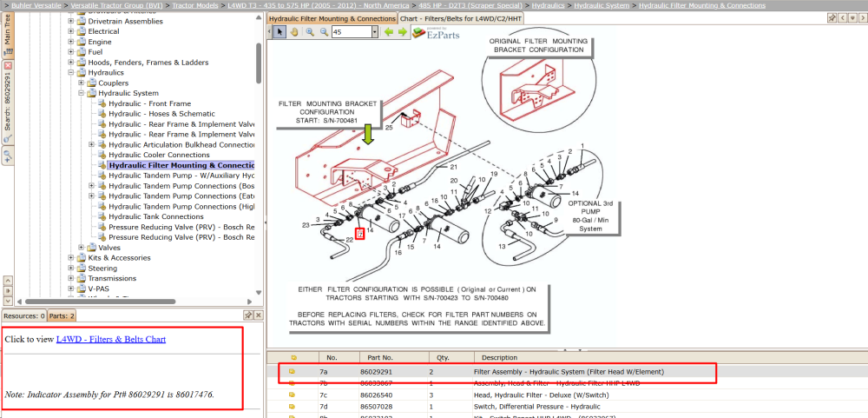This screenshot has height=418, width=868.
Task: Click the Fuel folder icon
Action: [x=82, y=52]
